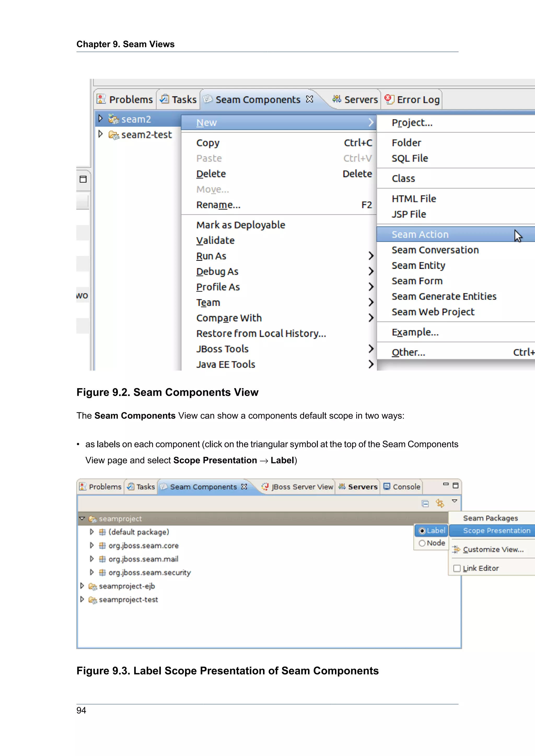Choose Delete from the context menu
Screen dimensions: 535x756
[x=279, y=174]
